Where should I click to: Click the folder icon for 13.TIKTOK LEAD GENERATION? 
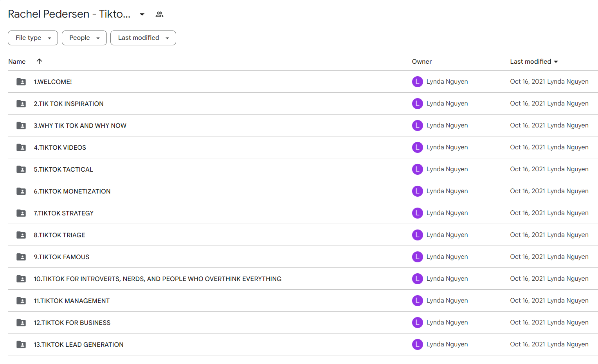coord(21,344)
